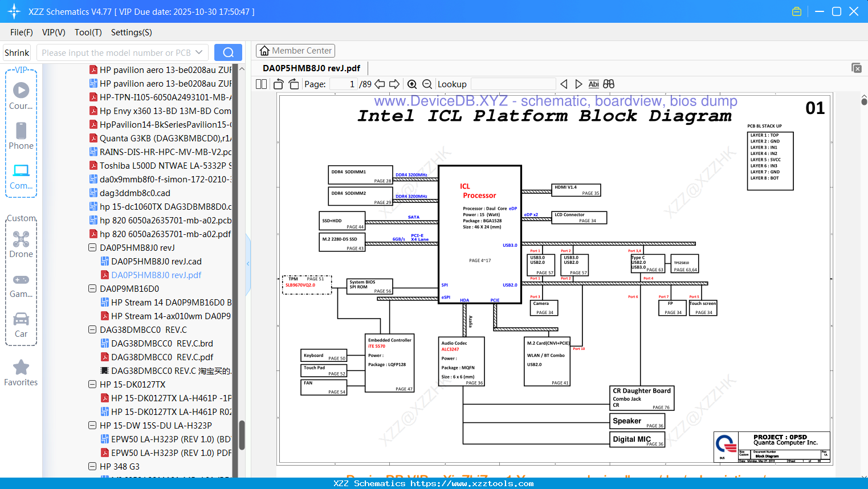
Task: Open the Settings(S) menu
Action: click(132, 32)
